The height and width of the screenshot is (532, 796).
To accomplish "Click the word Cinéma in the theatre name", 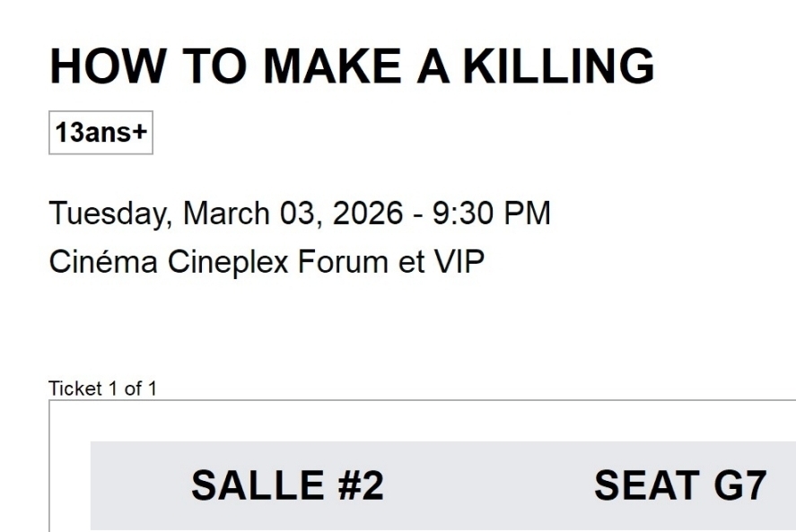I will (101, 260).
